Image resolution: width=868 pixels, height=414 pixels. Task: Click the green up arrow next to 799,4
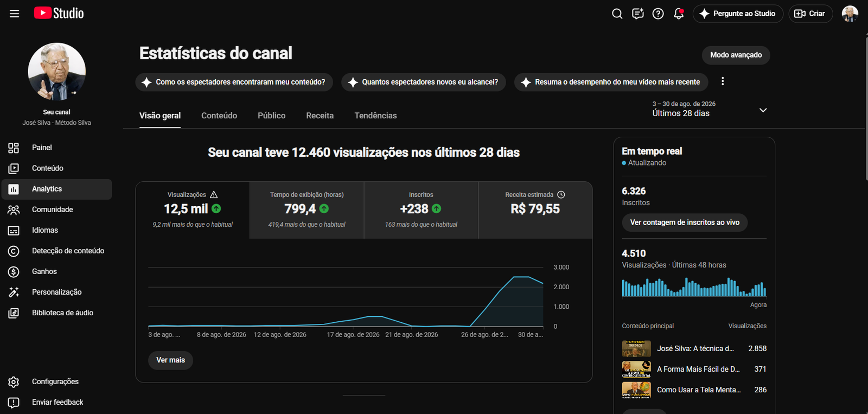coord(324,208)
